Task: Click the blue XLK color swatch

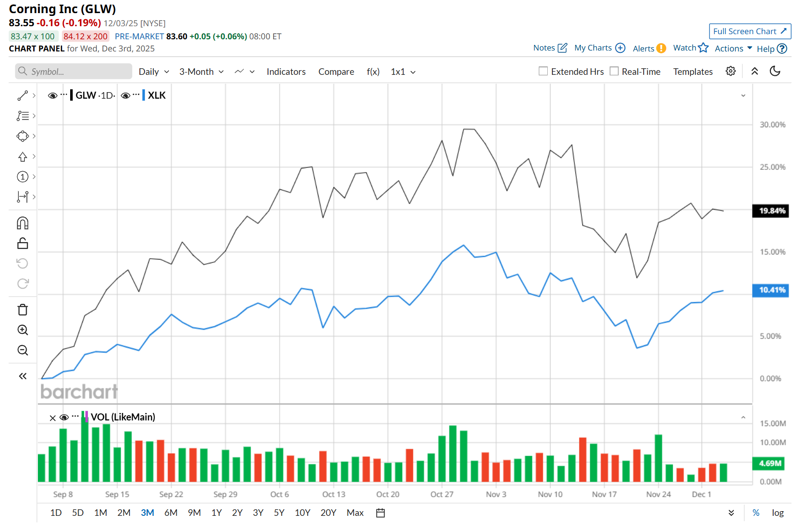Action: pos(144,95)
